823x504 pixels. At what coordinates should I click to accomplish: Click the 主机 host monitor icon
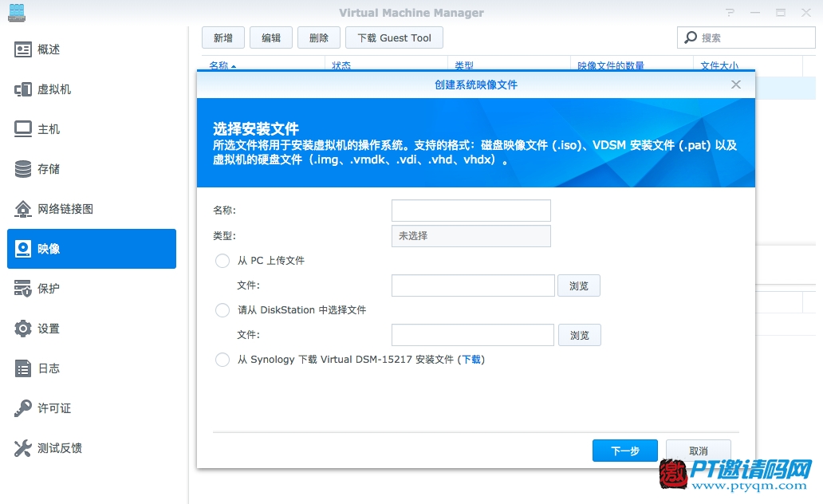coord(22,129)
